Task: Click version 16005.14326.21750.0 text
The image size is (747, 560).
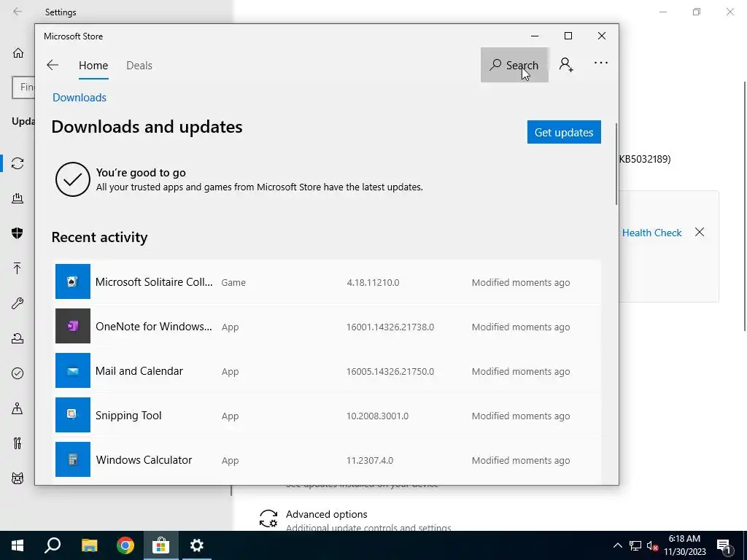Action: tap(390, 371)
